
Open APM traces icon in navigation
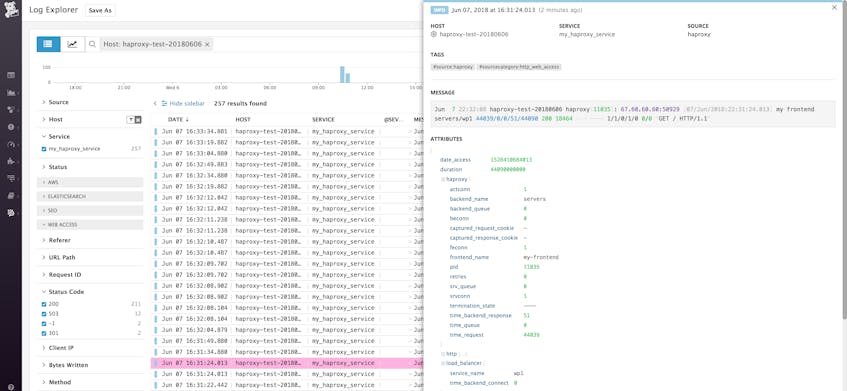[11, 178]
